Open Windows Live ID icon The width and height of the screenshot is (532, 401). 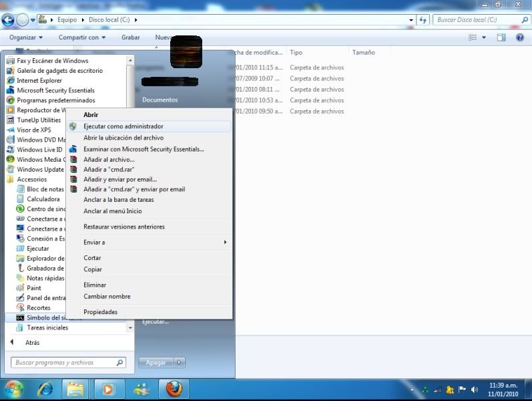[x=11, y=150]
